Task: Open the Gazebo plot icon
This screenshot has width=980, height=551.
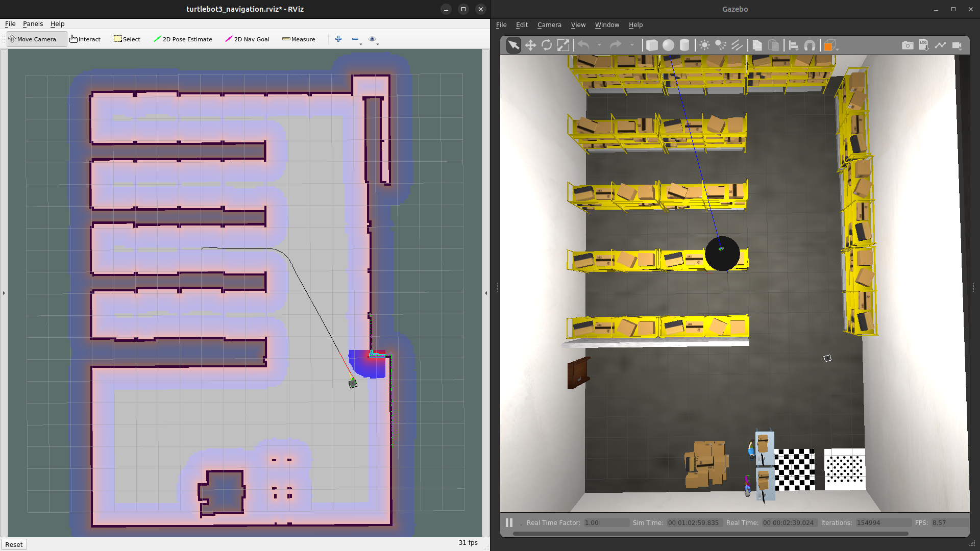Action: click(940, 45)
